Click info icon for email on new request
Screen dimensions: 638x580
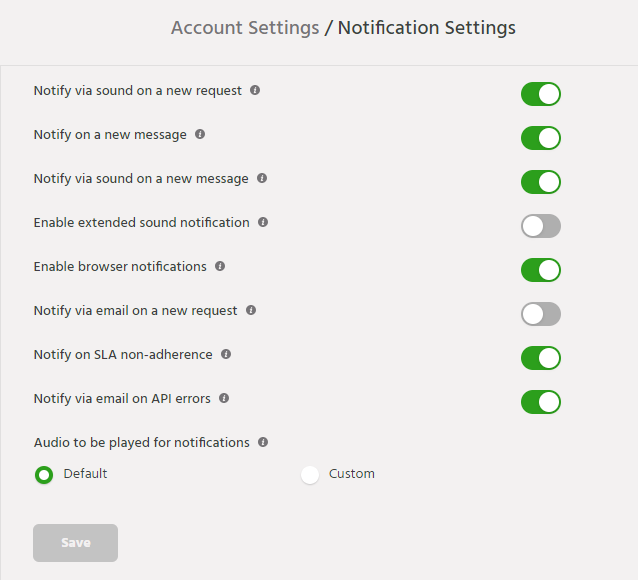251,310
